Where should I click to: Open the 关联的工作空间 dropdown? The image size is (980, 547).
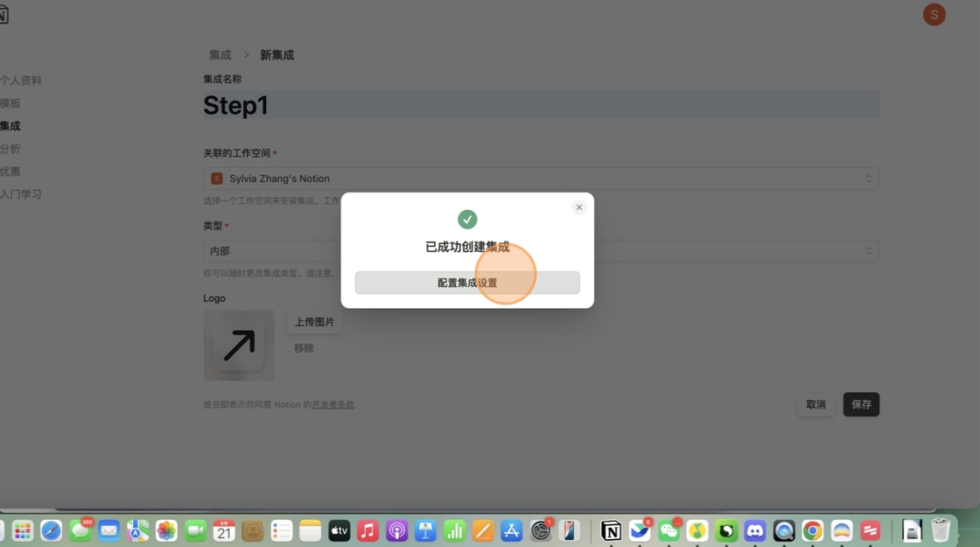541,179
